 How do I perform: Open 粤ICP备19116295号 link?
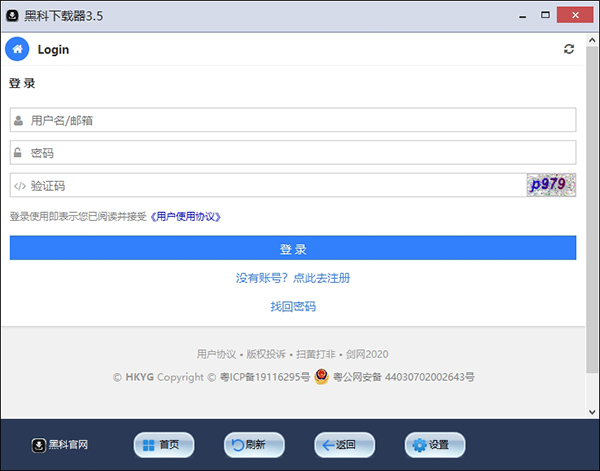point(265,377)
